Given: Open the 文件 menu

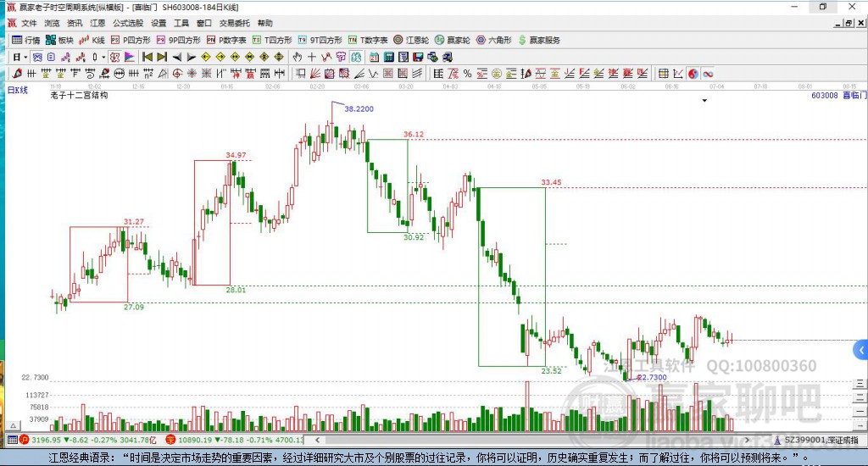Looking at the screenshot, I should (29, 23).
